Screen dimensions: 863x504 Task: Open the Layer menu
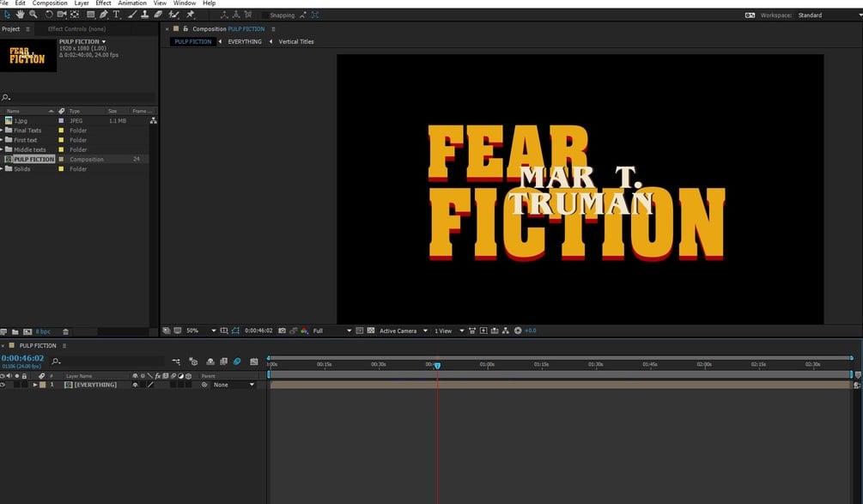82,3
